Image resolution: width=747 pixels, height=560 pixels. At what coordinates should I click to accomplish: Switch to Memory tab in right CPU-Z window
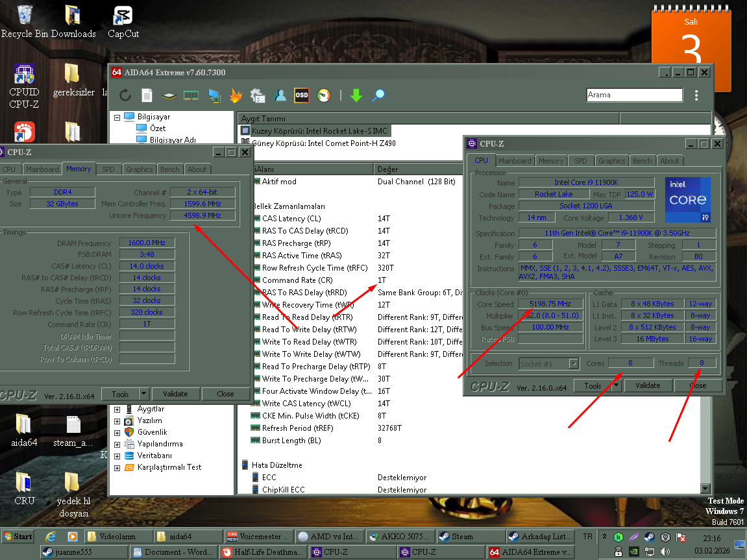click(551, 161)
